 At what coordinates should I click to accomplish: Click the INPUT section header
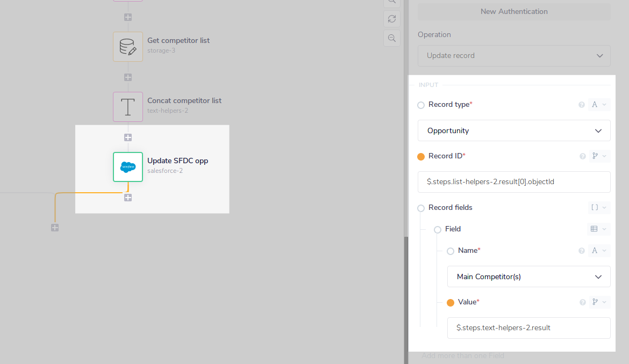(x=428, y=84)
